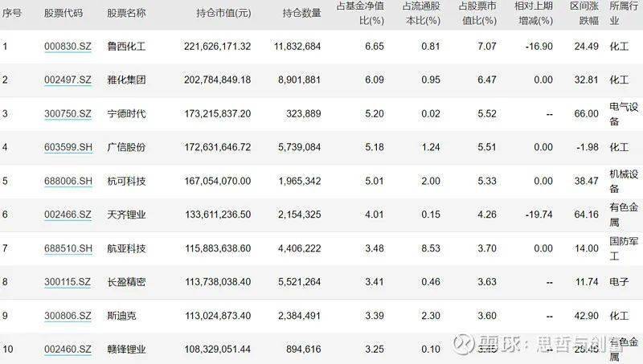Open stock code link 603599.SH
Viewport: 643px width, 364px height.
[x=68, y=147]
